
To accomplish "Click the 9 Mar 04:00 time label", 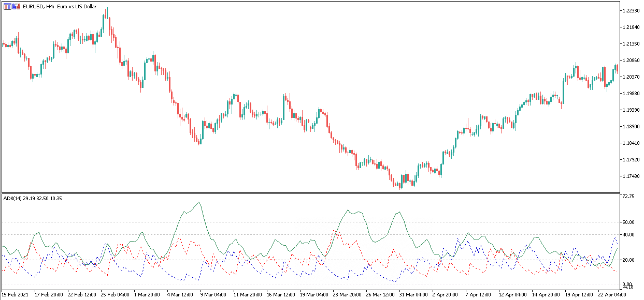I will (214, 294).
